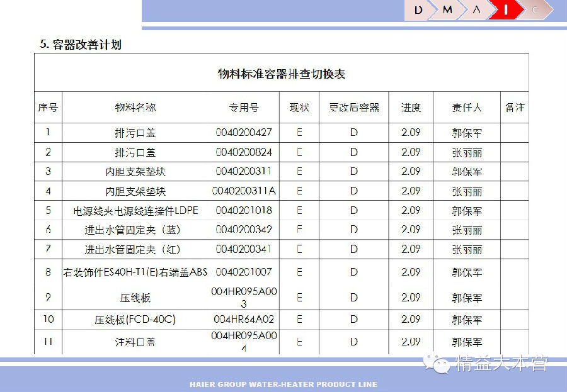The width and height of the screenshot is (567, 392).
Task: Click the heading 5. 容器改善计划
Action: click(x=81, y=45)
